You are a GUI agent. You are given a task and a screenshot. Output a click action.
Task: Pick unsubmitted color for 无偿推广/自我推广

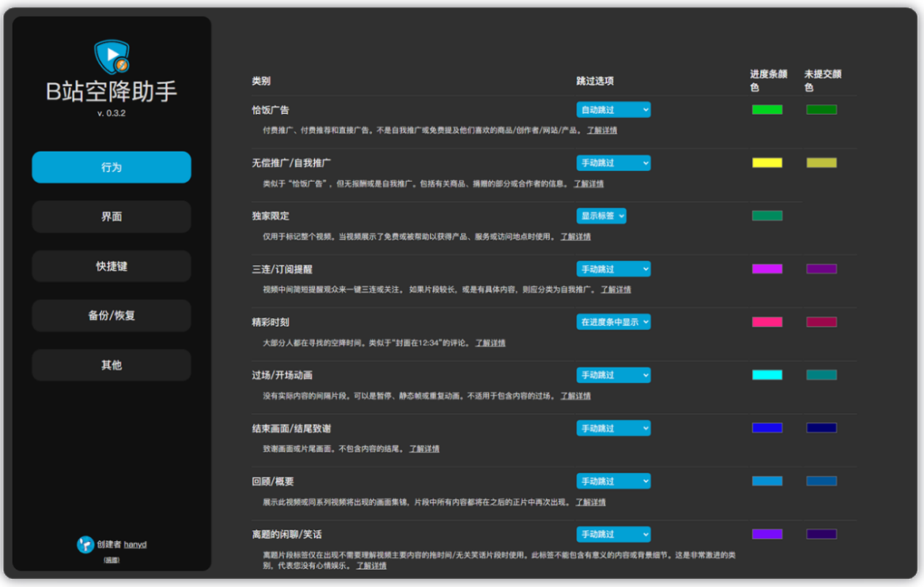point(821,163)
